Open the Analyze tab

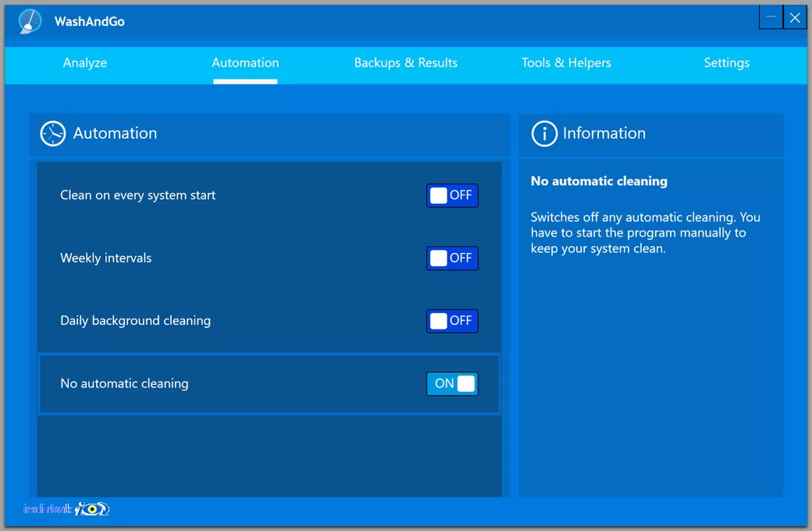tap(85, 62)
